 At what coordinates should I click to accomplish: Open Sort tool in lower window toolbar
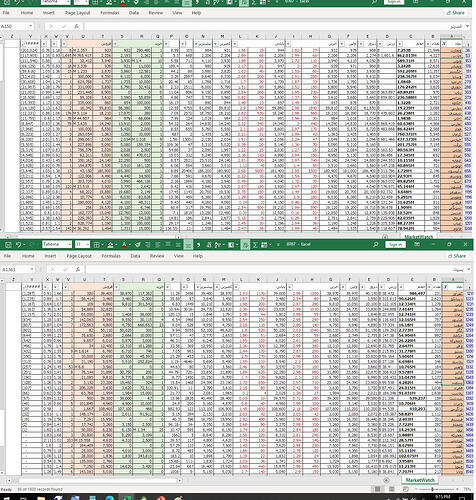pos(218,245)
